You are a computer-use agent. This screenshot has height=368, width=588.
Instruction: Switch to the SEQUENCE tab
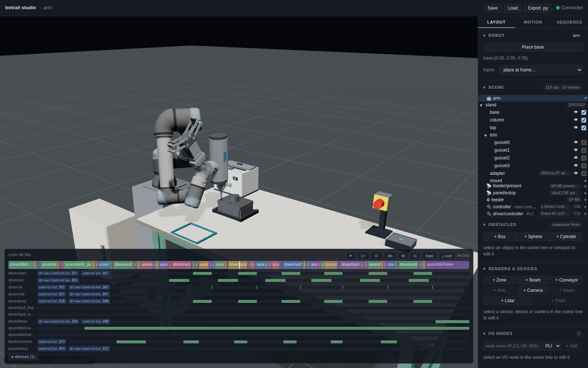(x=569, y=22)
